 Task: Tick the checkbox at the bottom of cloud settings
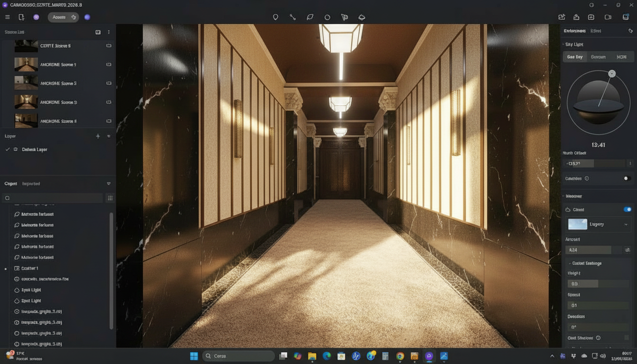627,338
